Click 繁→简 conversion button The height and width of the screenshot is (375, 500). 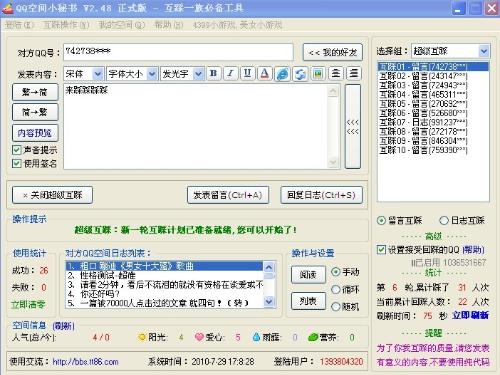coord(35,92)
